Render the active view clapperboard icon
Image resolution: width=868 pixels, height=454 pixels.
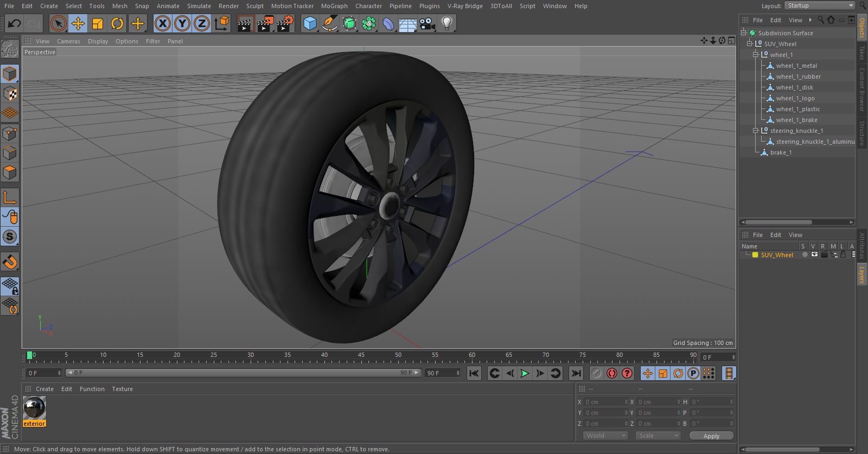[x=245, y=23]
